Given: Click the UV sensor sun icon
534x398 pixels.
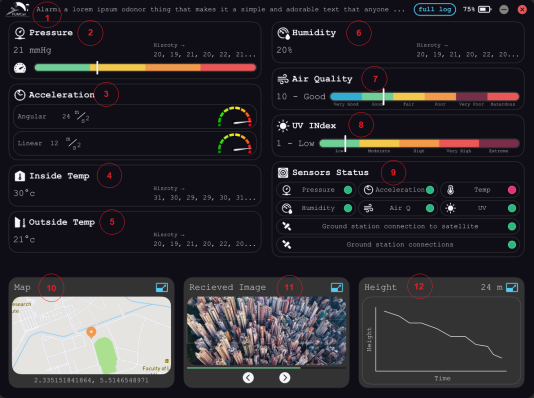Looking at the screenshot, I should tap(451, 208).
